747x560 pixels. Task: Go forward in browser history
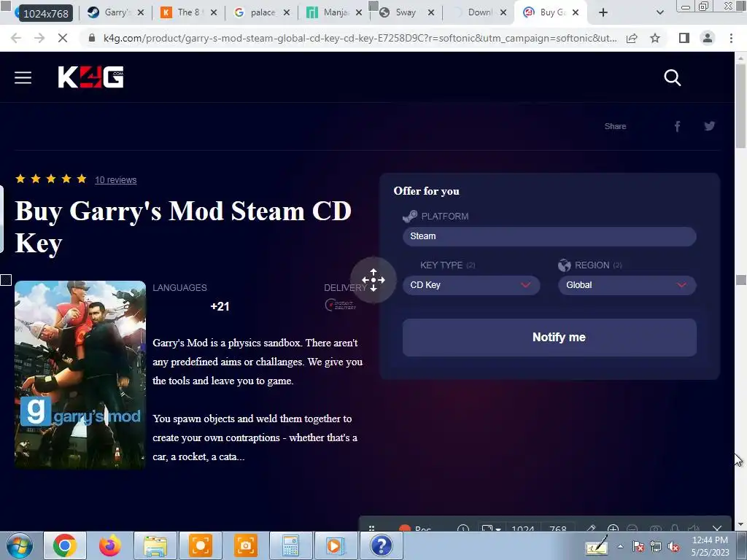coord(39,38)
